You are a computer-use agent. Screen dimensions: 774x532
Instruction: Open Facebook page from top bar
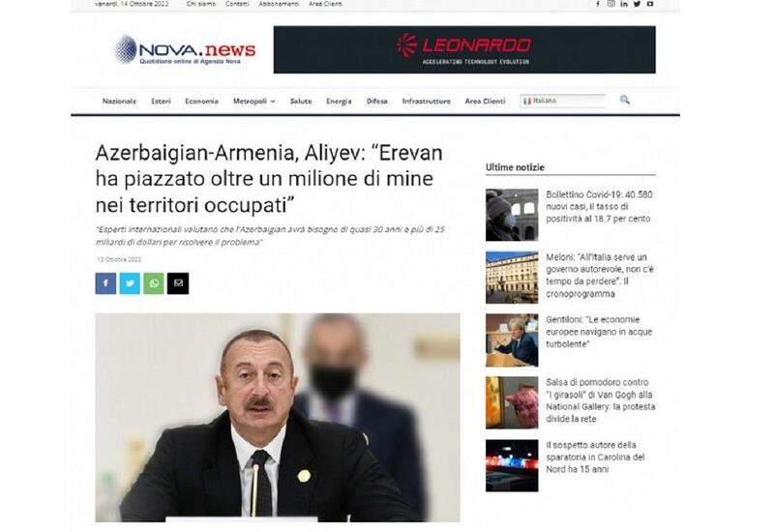[x=598, y=4]
